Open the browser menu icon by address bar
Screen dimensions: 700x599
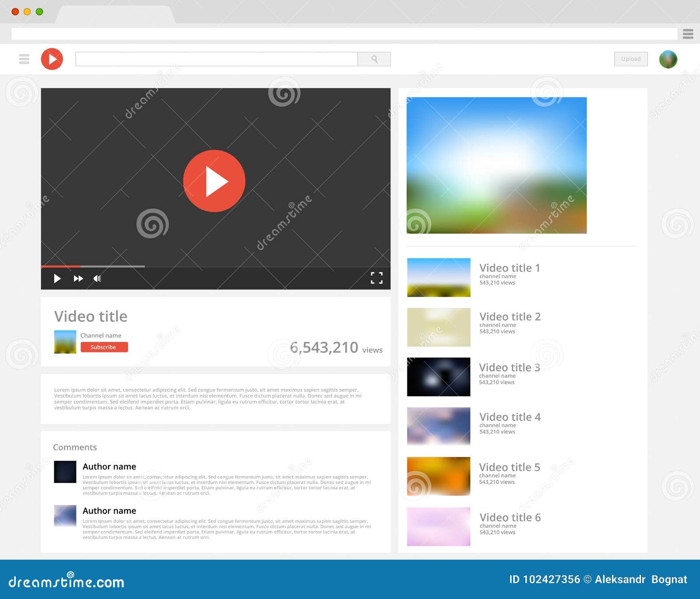[x=688, y=34]
